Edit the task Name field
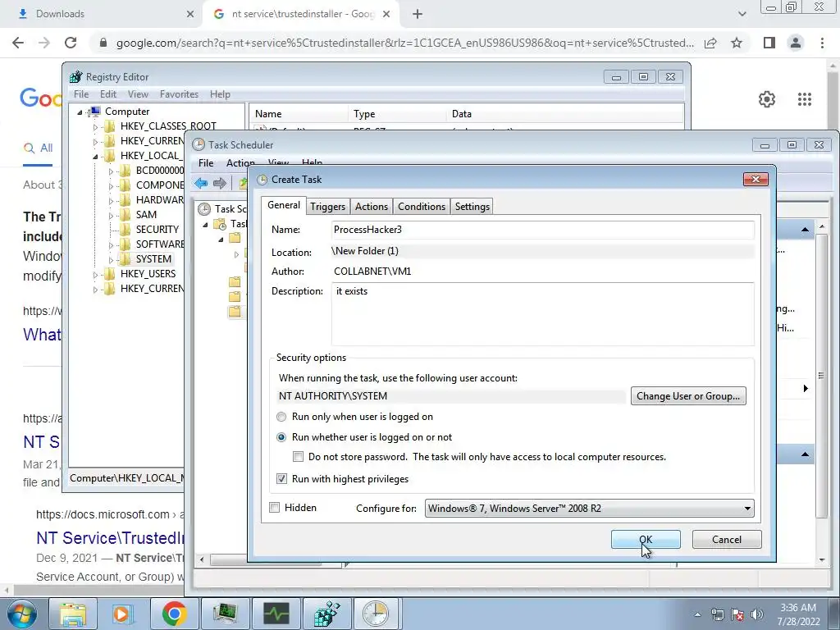Viewport: 840px width, 630px height. (543, 230)
